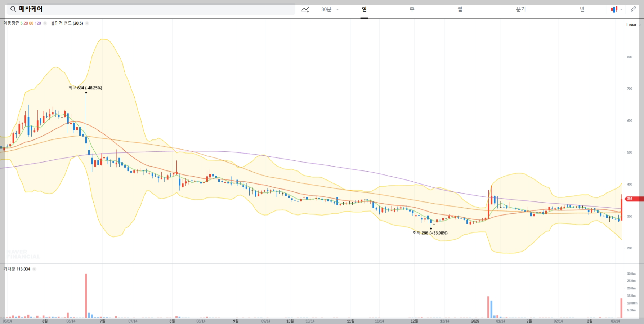Click the red 354 current price tag
The height and width of the screenshot is (324, 644).
tap(634, 199)
